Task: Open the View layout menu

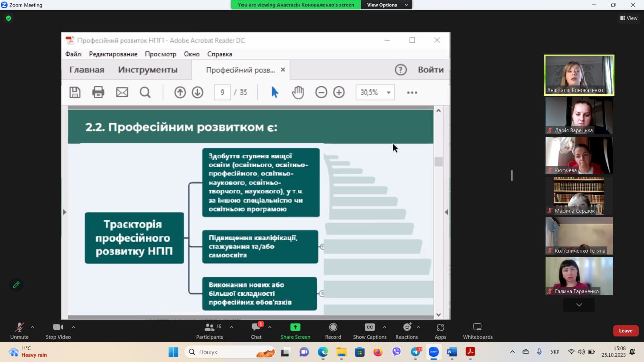Action: click(x=629, y=18)
